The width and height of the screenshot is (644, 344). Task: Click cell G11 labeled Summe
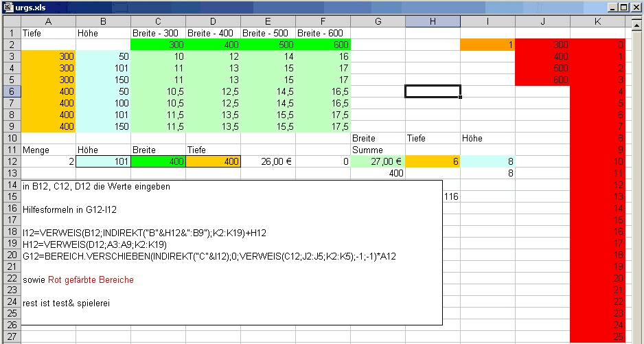378,150
